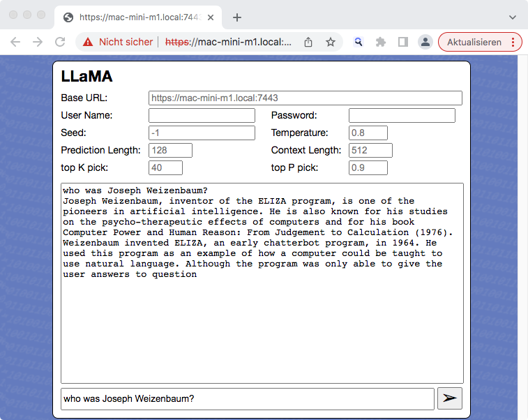The image size is (528, 420).
Task: Click the User Name label
Action: (x=86, y=116)
